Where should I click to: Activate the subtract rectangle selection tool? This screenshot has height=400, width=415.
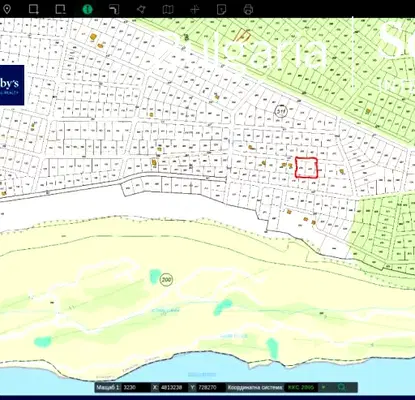60,9
